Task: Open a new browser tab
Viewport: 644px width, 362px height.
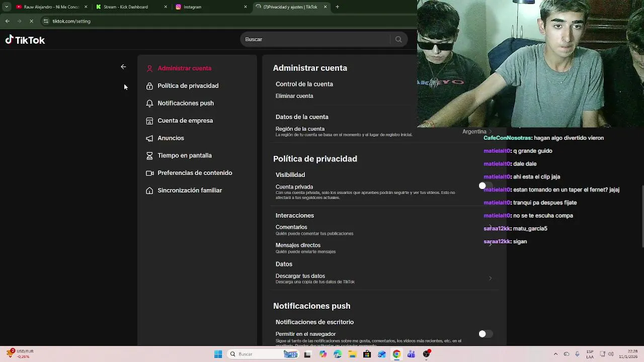Action: point(337,7)
